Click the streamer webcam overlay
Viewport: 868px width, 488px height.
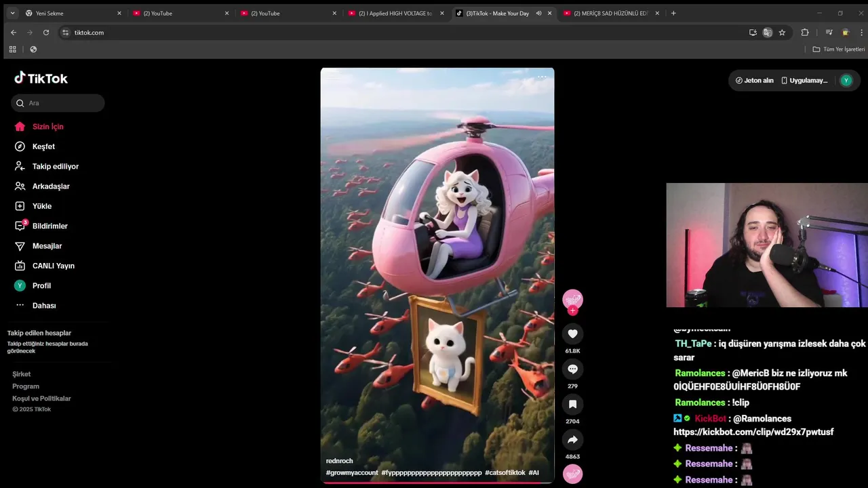[x=767, y=245]
